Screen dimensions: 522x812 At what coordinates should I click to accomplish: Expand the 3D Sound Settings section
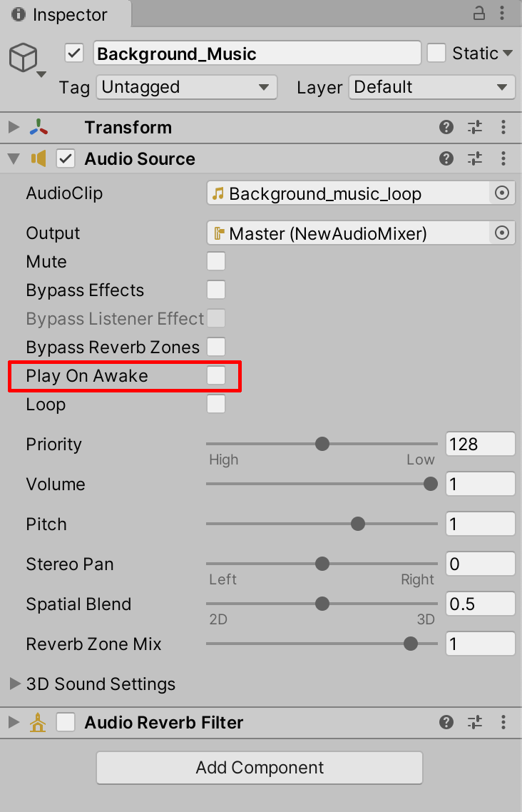click(x=14, y=684)
